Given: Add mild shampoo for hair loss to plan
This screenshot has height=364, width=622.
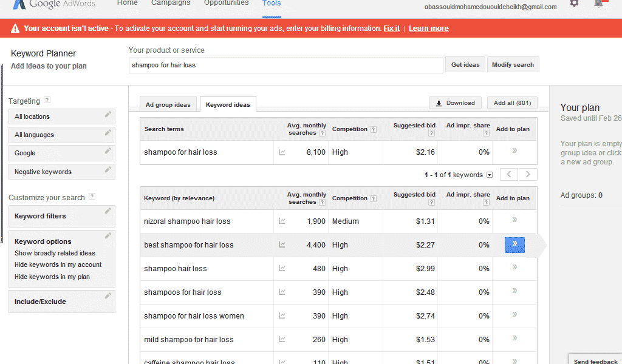Looking at the screenshot, I should click(514, 338).
